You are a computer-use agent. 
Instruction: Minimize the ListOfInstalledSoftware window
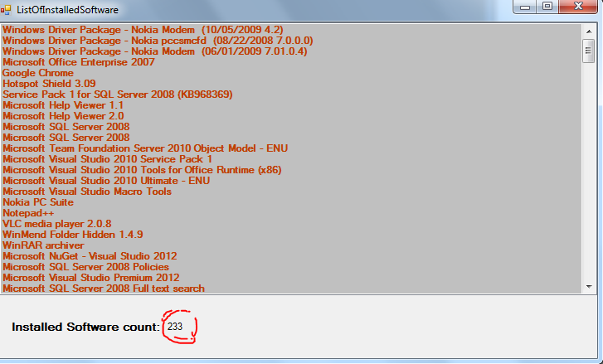click(x=525, y=7)
